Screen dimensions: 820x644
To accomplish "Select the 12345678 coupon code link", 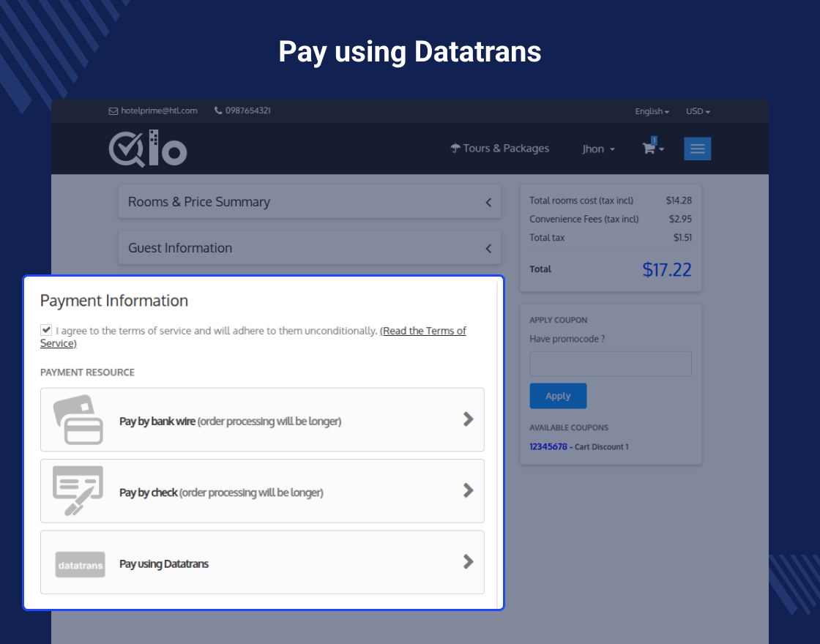I will [548, 446].
